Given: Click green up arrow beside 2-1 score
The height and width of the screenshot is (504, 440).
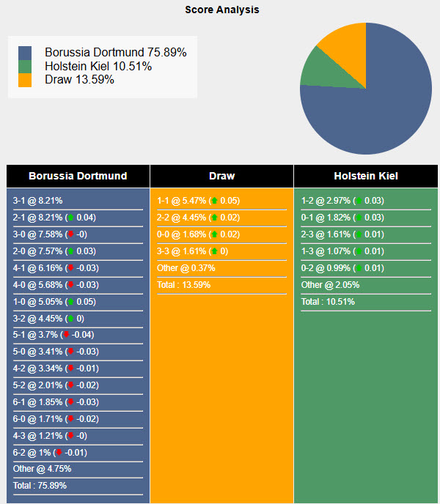Looking at the screenshot, I should click(70, 218).
